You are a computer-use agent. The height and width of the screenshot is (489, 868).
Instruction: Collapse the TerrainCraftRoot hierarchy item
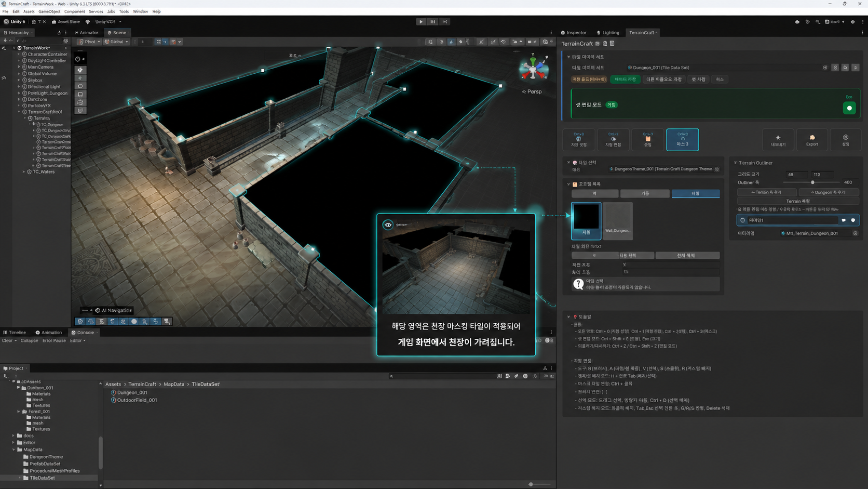[x=19, y=112]
